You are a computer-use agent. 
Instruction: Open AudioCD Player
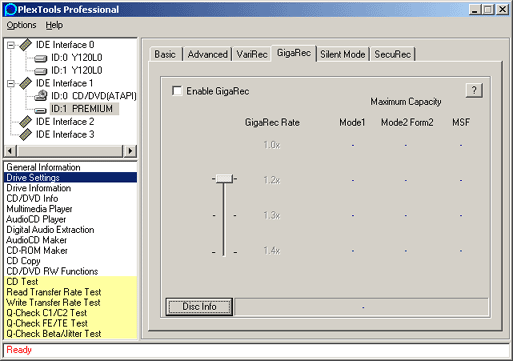click(70, 219)
